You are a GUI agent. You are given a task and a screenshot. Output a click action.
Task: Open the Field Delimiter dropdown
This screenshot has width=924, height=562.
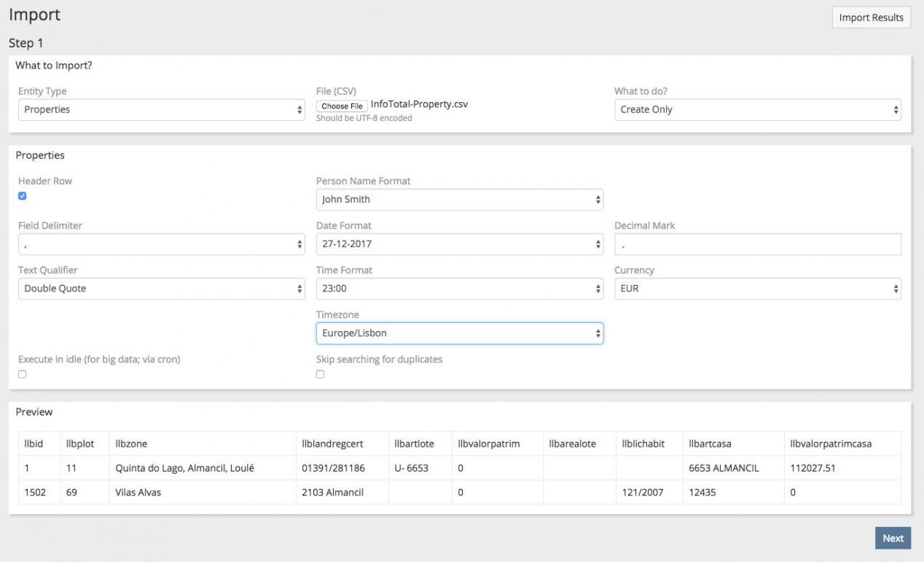(160, 244)
